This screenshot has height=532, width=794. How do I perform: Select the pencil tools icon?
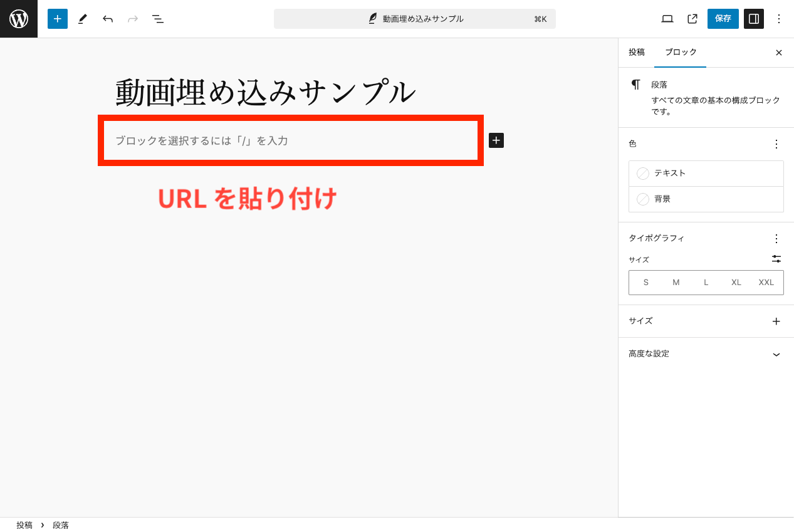(x=83, y=19)
